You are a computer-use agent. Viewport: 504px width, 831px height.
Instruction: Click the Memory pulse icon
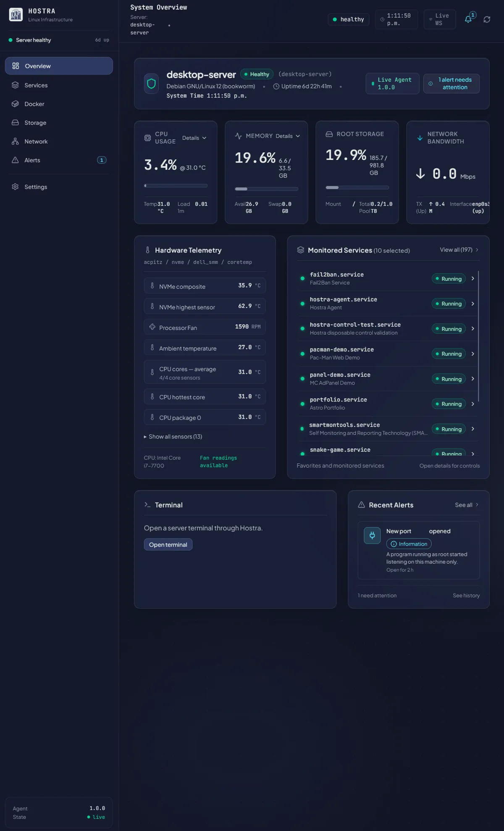(238, 136)
